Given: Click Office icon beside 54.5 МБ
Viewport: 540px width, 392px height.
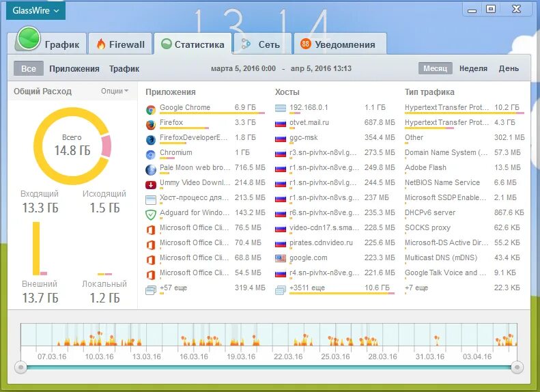Looking at the screenshot, I should coord(150,275).
